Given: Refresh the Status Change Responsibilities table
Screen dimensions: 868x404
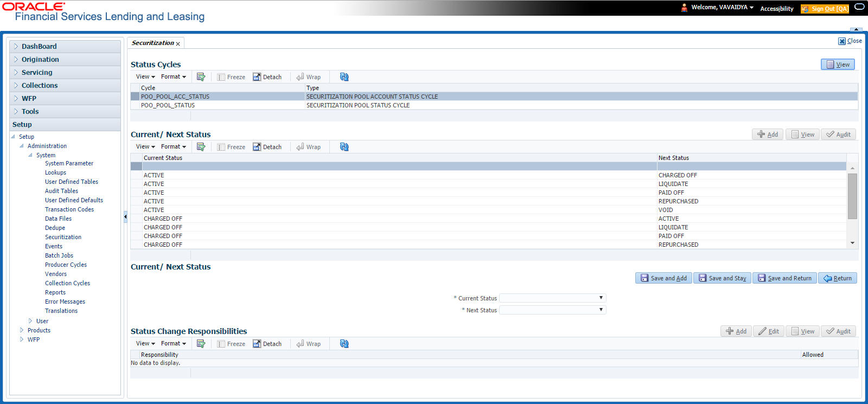Looking at the screenshot, I should (344, 344).
